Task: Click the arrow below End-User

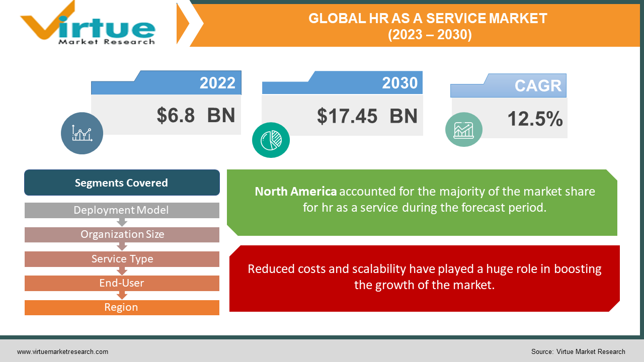Action: tap(122, 296)
